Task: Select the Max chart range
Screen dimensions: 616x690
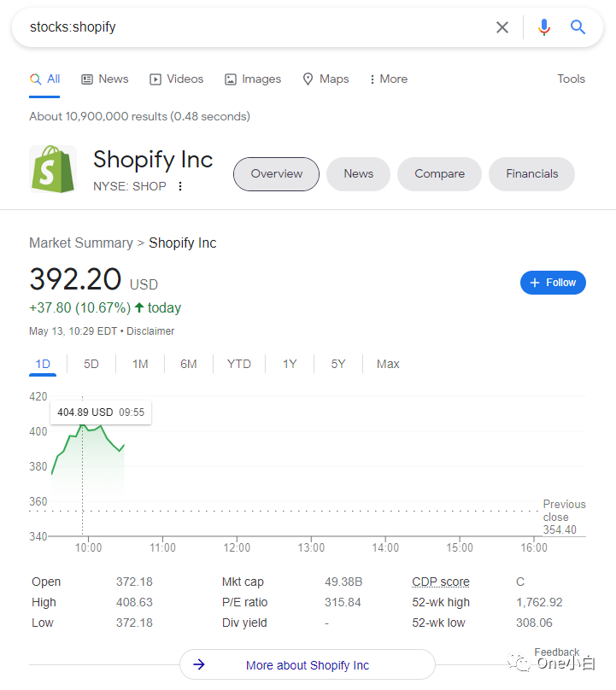Action: [x=388, y=364]
